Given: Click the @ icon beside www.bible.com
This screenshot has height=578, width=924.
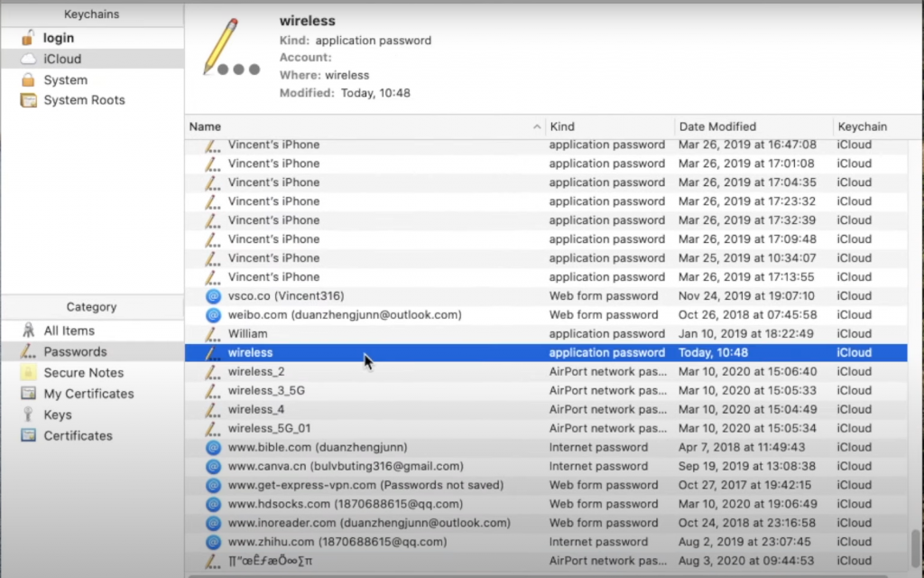Looking at the screenshot, I should (x=213, y=447).
